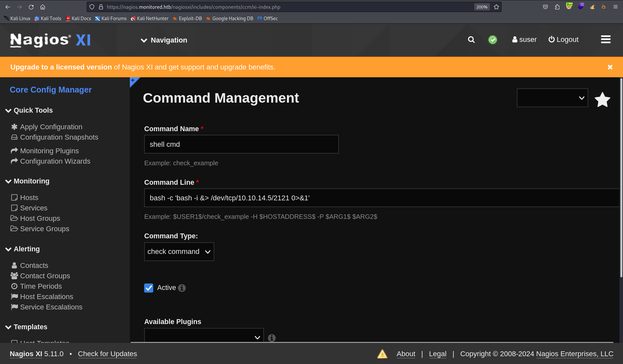Click the green system status check icon
The width and height of the screenshot is (623, 364).
tap(492, 40)
